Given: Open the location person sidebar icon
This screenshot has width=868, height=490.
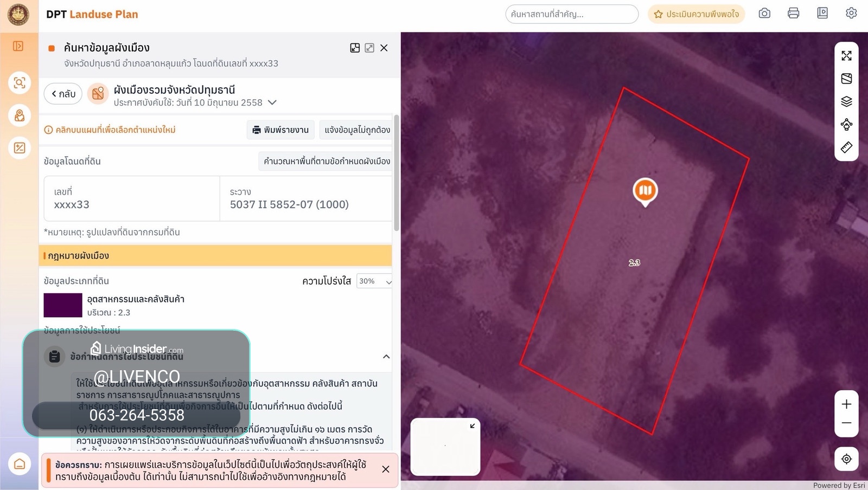Looking at the screenshot, I should point(20,115).
